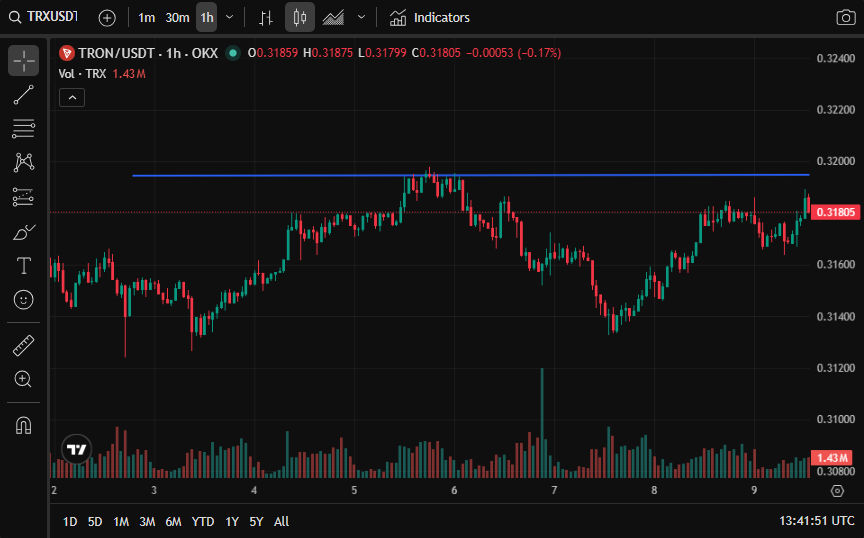Click the TradingView logo
The width and height of the screenshot is (864, 538).
(x=76, y=449)
